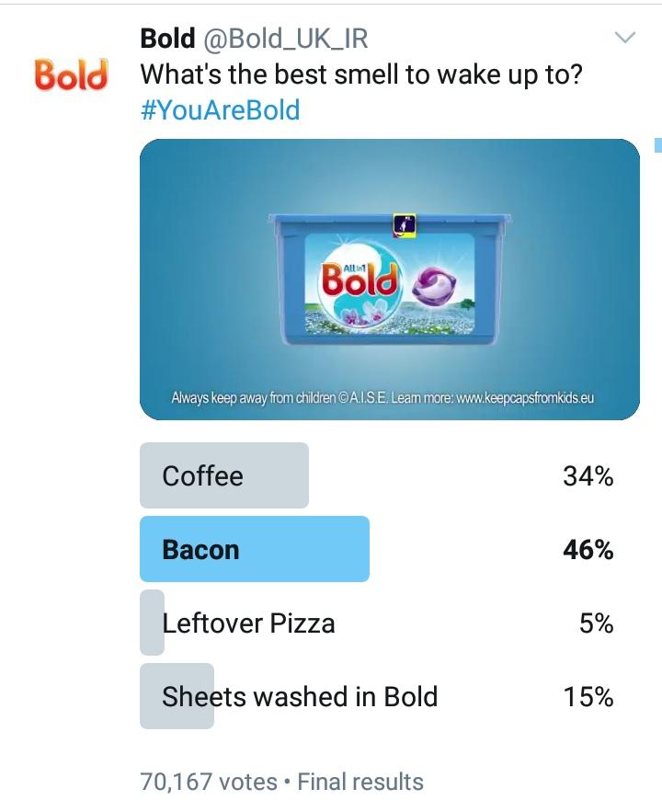This screenshot has width=662, height=812.
Task: Click the Bold profile avatar logo
Action: 70,75
